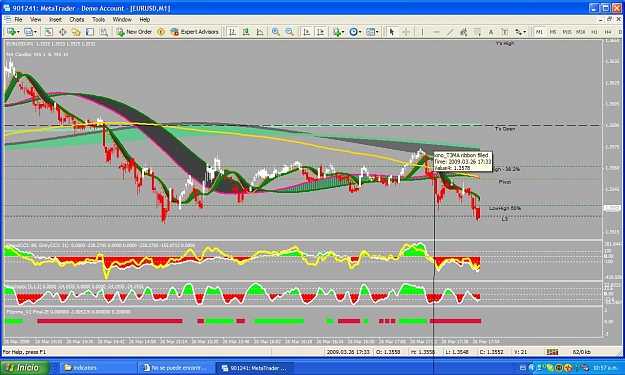
Task: Zoom out of the chart
Action: pyautogui.click(x=289, y=31)
